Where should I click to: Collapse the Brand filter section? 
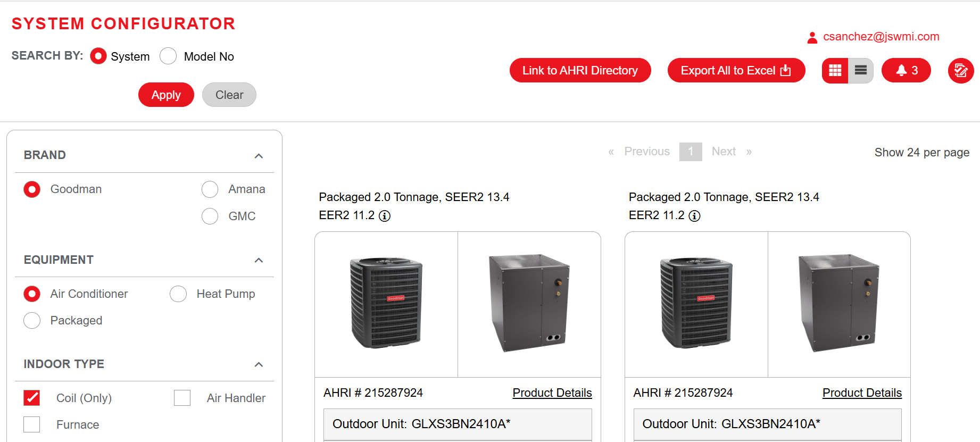pos(259,156)
